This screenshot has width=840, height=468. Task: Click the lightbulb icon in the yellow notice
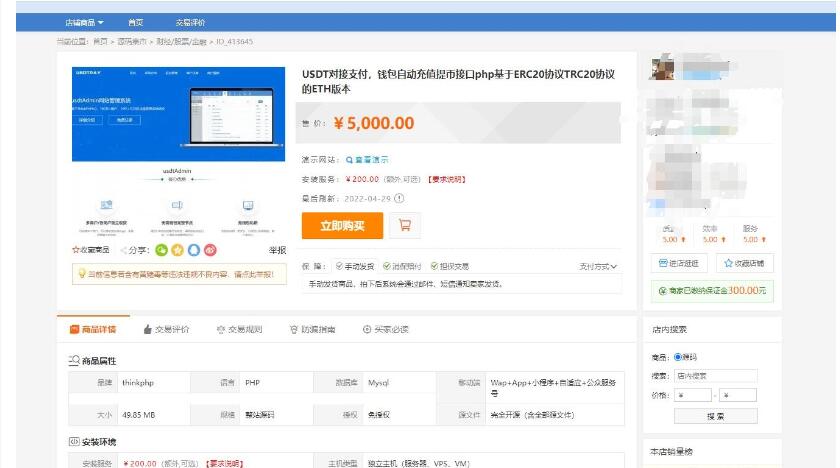[81, 273]
